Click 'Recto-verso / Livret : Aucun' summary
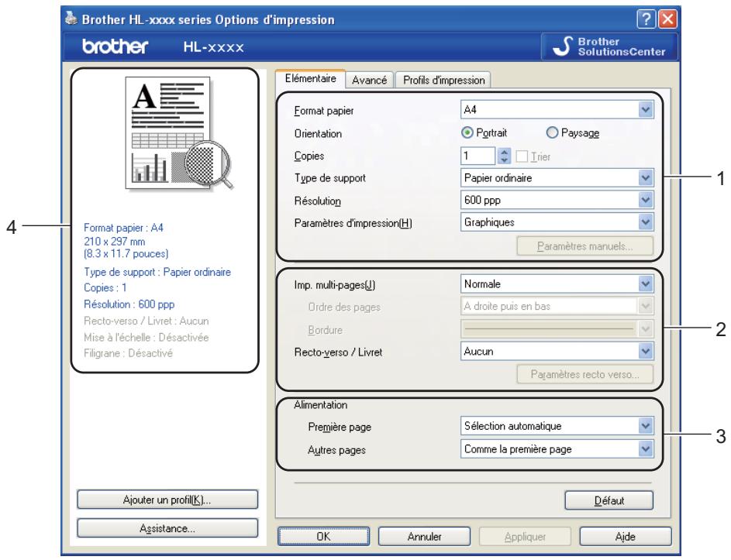Viewport: 731px width, 560px height. (x=147, y=321)
